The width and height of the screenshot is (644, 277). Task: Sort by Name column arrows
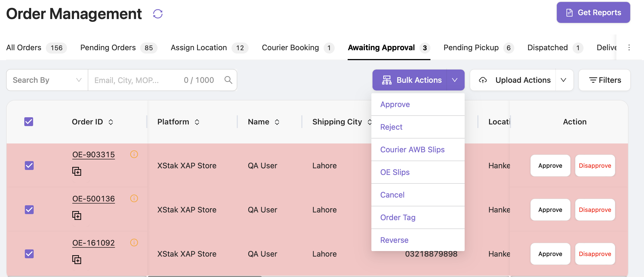277,122
